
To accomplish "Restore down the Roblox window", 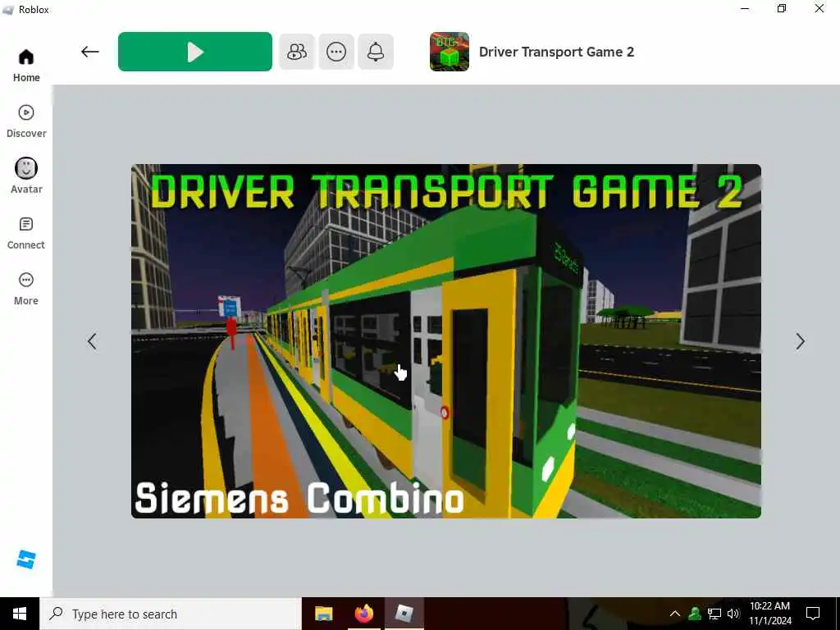I will pos(782,8).
